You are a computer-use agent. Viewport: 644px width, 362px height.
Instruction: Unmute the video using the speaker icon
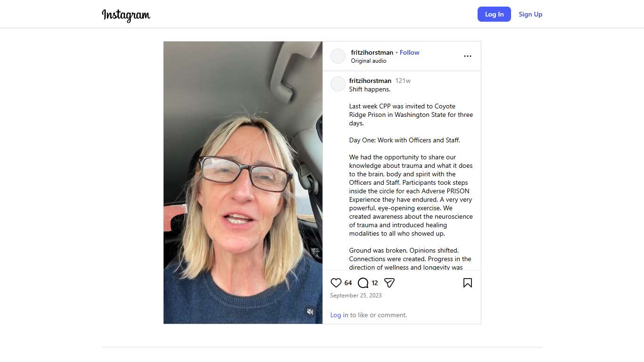[x=310, y=312]
